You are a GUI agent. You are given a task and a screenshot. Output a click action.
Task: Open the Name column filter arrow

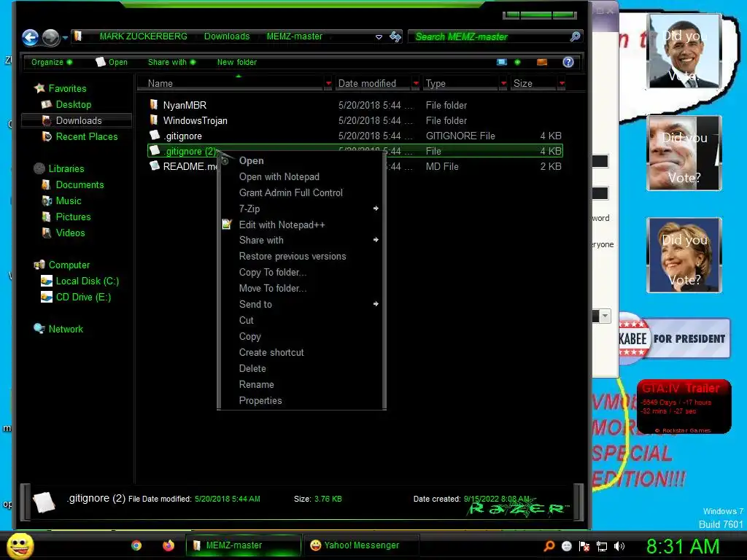coord(328,83)
